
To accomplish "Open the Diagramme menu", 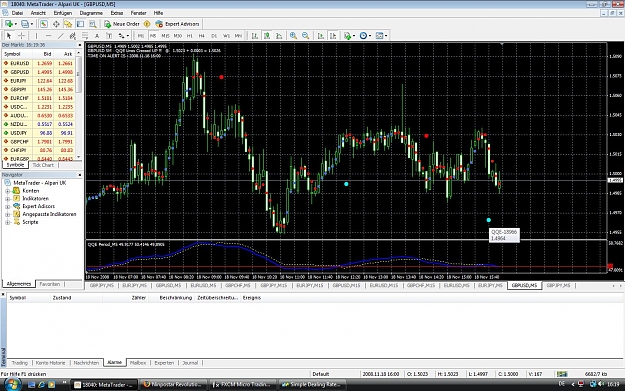I will [x=91, y=13].
